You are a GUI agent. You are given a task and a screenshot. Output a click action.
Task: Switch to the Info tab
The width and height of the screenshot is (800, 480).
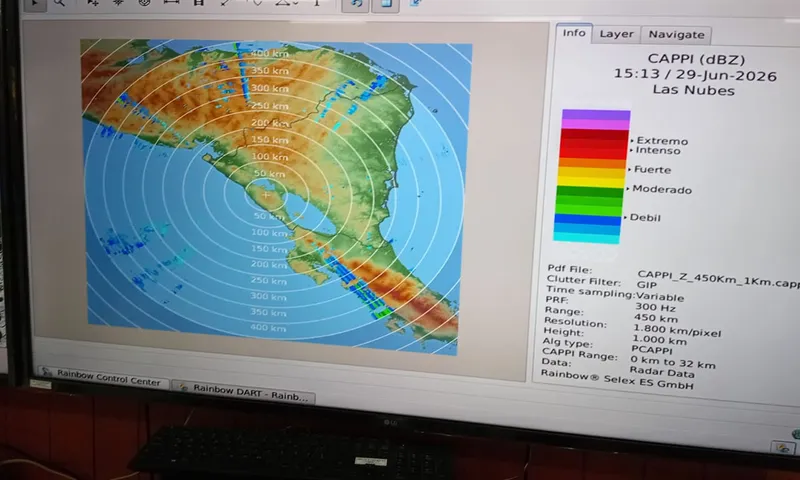574,33
